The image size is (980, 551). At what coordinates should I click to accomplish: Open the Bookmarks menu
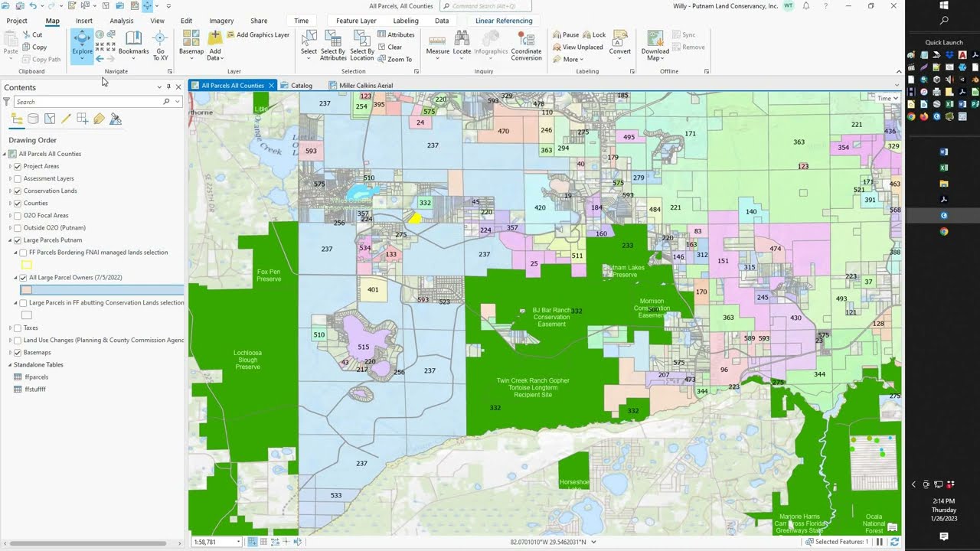tap(133, 46)
